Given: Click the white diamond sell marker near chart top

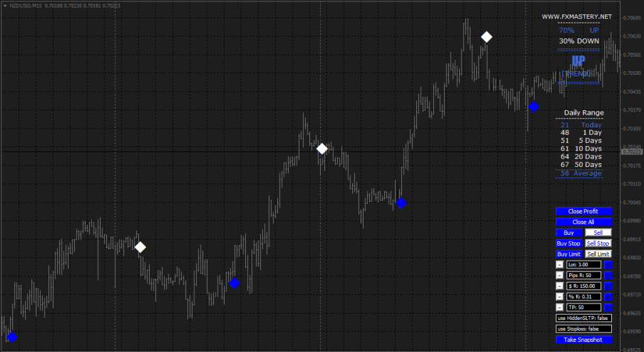Looking at the screenshot, I should [486, 37].
